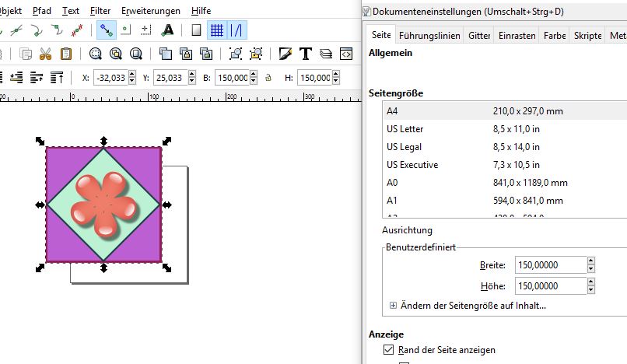
Task: Switch to the Skripte tab
Action: pos(588,36)
